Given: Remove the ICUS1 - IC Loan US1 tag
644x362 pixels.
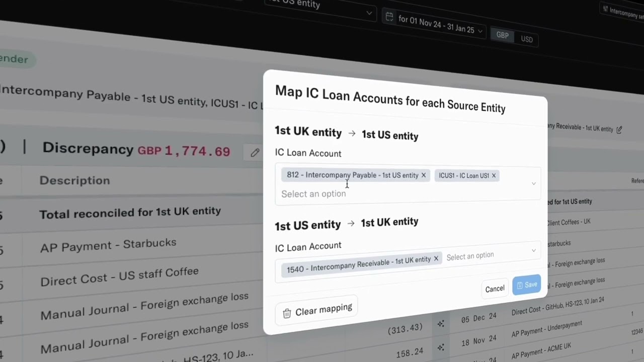Looking at the screenshot, I should point(494,175).
